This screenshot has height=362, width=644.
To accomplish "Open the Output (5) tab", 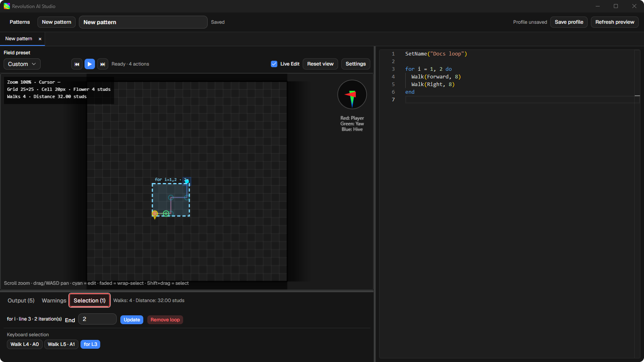I will point(21,300).
